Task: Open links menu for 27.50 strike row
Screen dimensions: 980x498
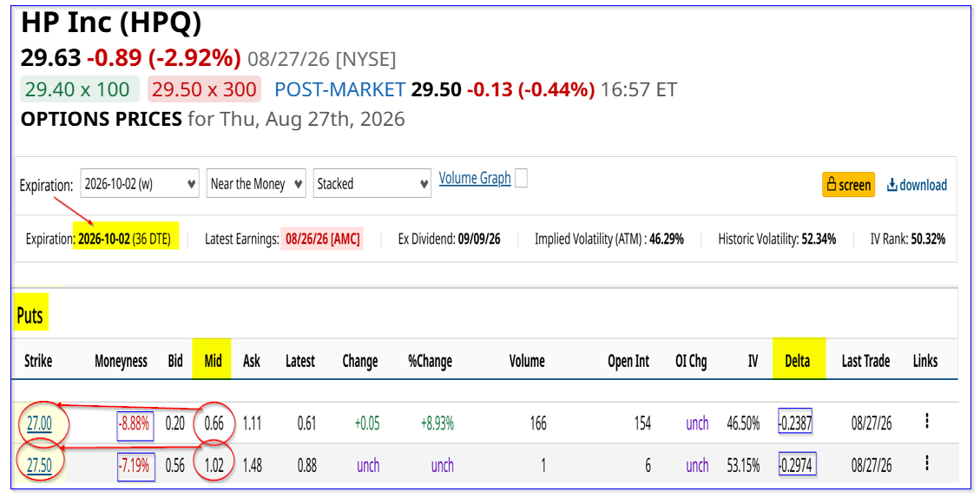Action: tap(927, 463)
